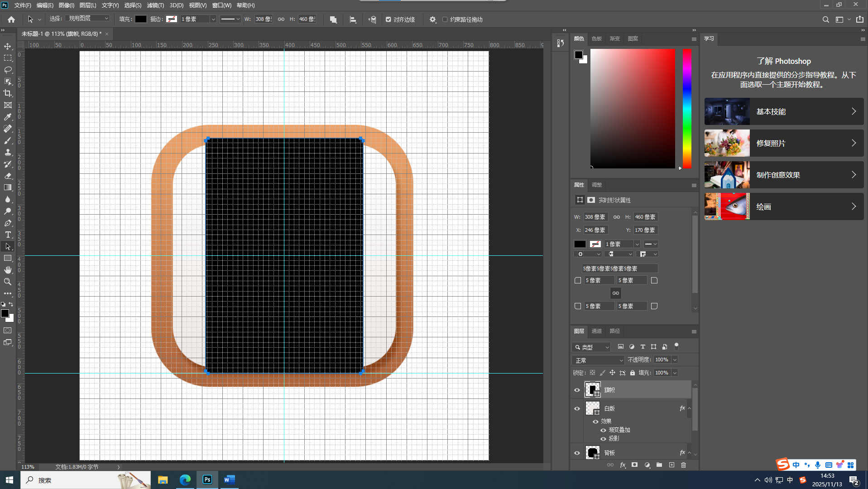
Task: Select the Move tool
Action: [8, 46]
